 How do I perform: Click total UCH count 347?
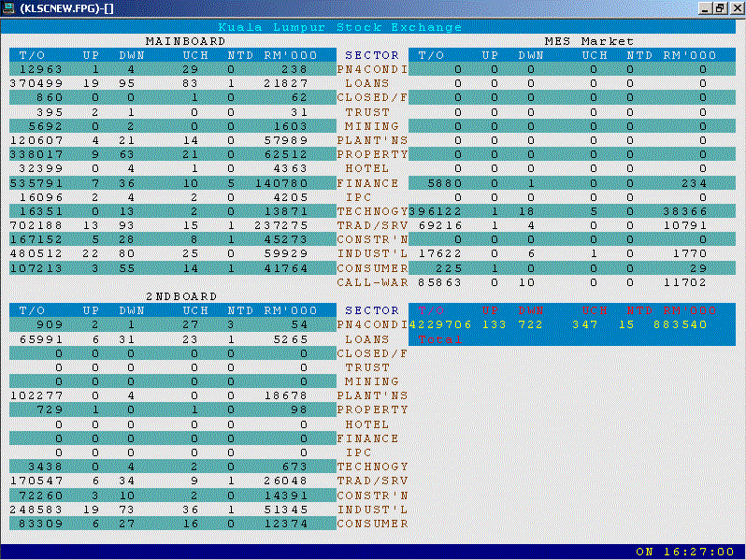click(x=584, y=324)
